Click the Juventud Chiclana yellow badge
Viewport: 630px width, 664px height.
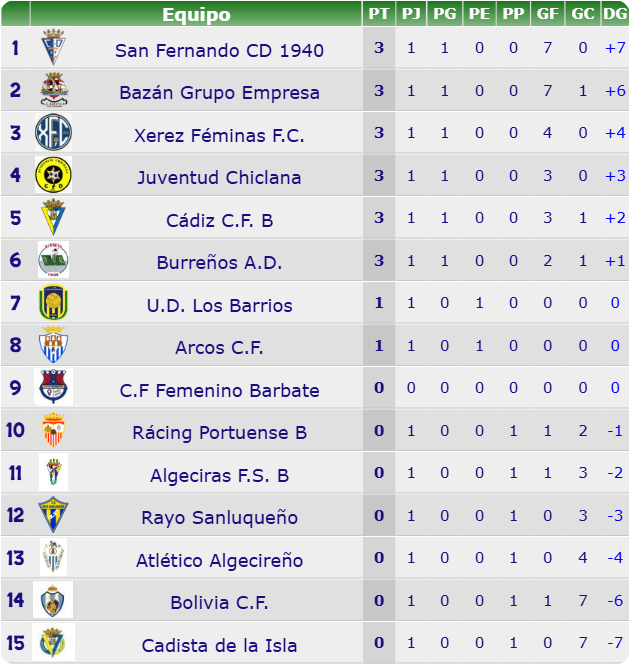click(x=53, y=175)
